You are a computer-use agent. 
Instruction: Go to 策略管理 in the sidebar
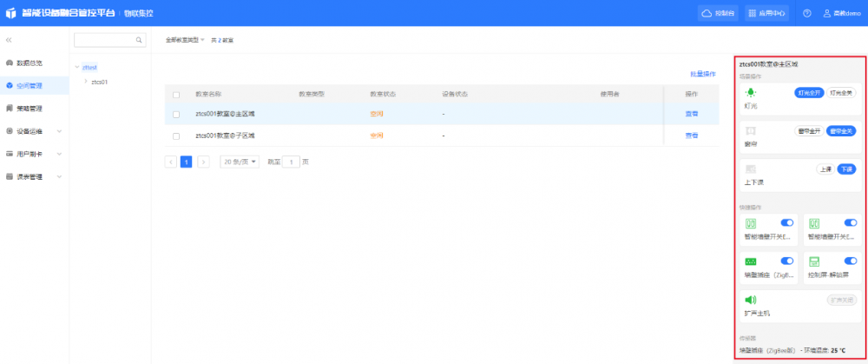point(29,109)
